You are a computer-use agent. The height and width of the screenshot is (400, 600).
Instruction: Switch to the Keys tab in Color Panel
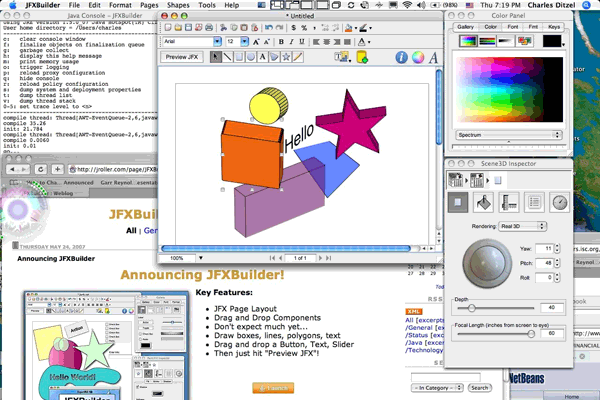click(554, 27)
